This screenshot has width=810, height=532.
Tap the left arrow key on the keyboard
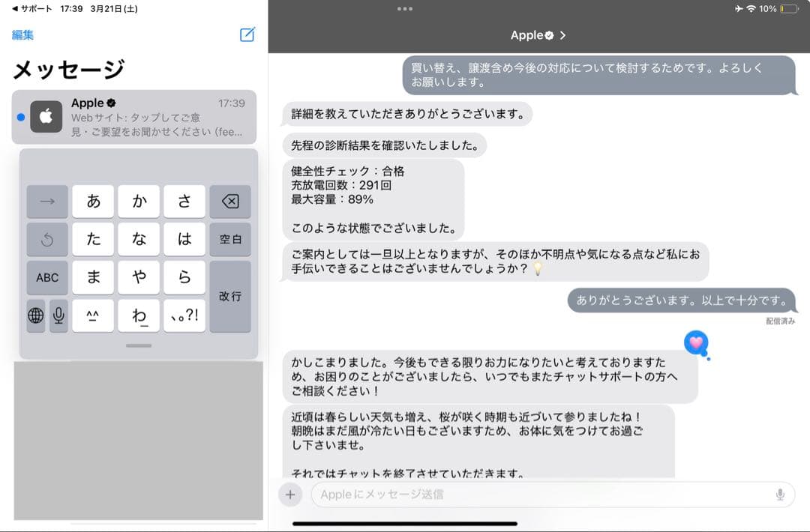tap(47, 201)
